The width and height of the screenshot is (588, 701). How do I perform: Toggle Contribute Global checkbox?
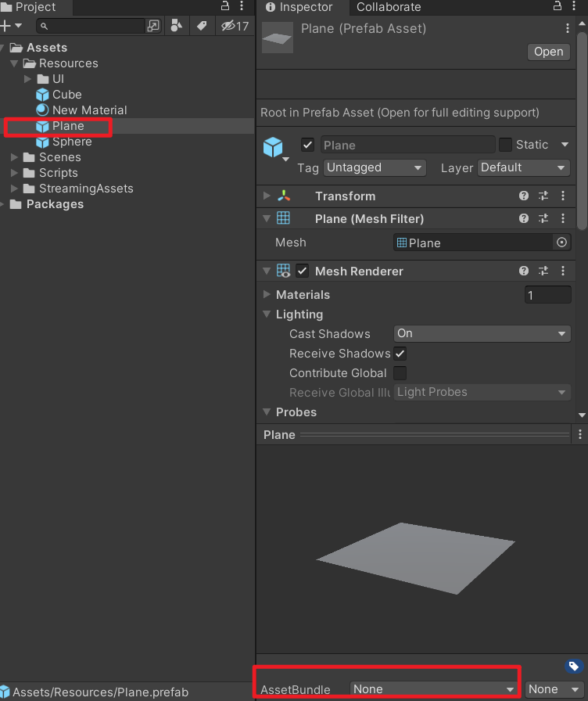400,373
